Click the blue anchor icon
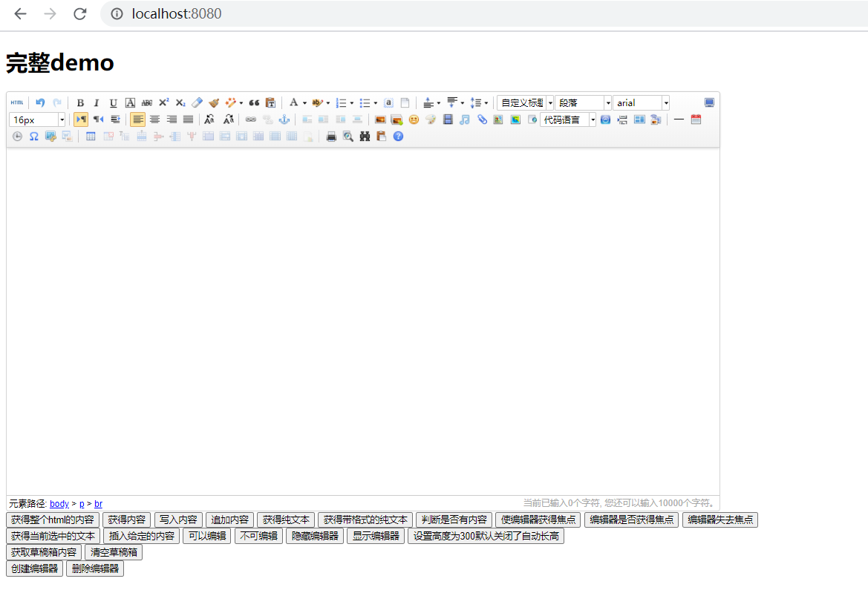 click(284, 119)
